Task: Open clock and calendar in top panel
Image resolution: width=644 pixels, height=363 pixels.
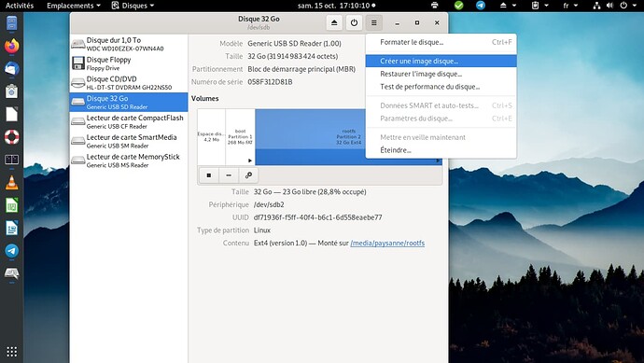Action: tap(336, 6)
